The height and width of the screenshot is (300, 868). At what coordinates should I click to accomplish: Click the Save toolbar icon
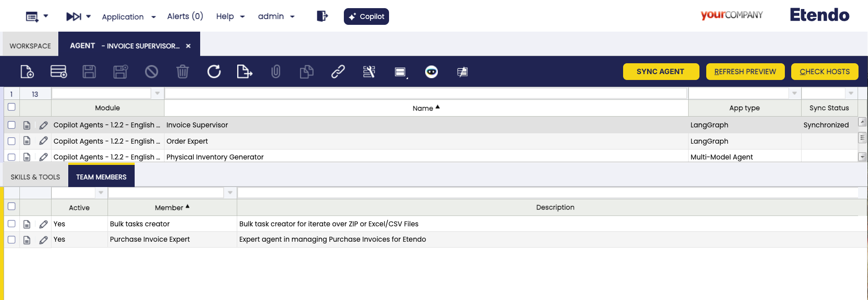click(89, 71)
